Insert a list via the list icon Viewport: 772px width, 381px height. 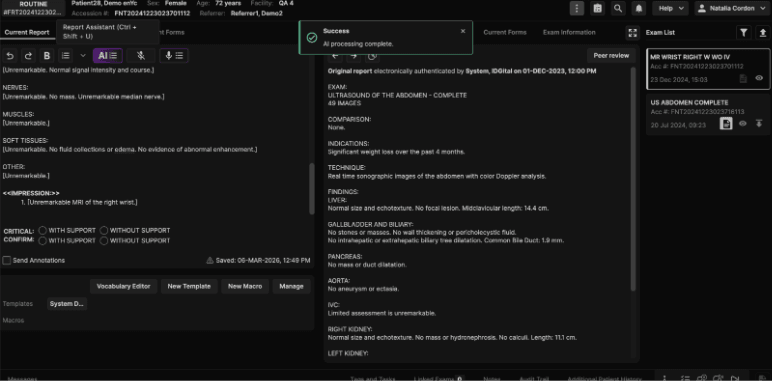click(65, 56)
